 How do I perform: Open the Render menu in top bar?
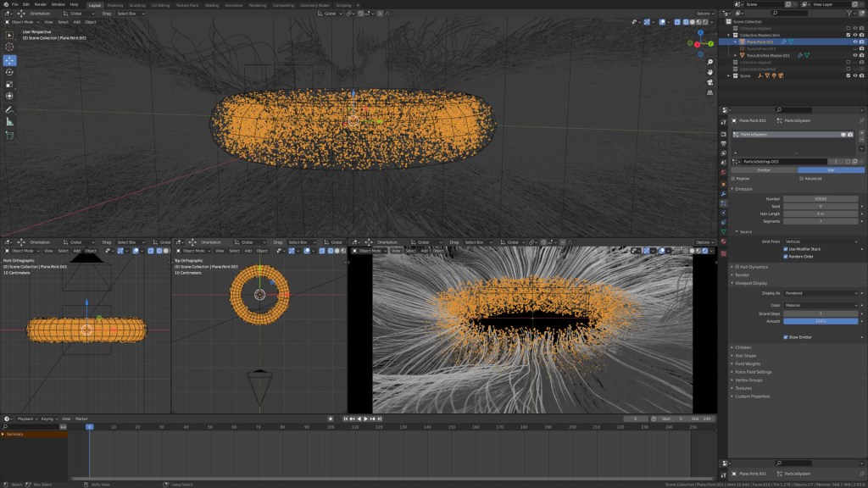(x=40, y=4)
